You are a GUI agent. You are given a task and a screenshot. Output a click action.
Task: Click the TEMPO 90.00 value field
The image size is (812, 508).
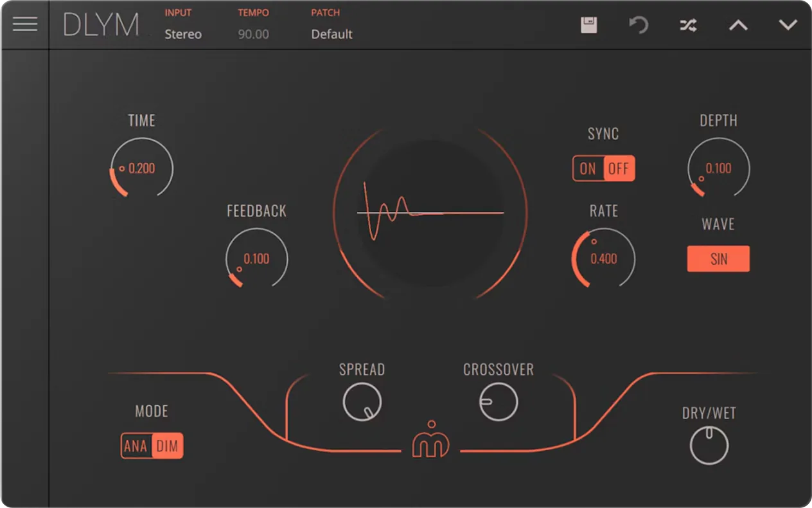pos(254,34)
